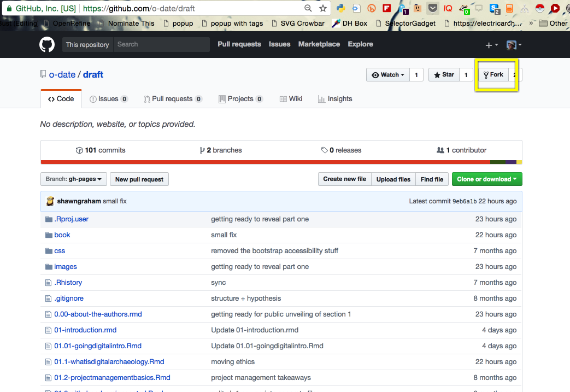The width and height of the screenshot is (570, 392).
Task: Open the book folder
Action: click(62, 235)
